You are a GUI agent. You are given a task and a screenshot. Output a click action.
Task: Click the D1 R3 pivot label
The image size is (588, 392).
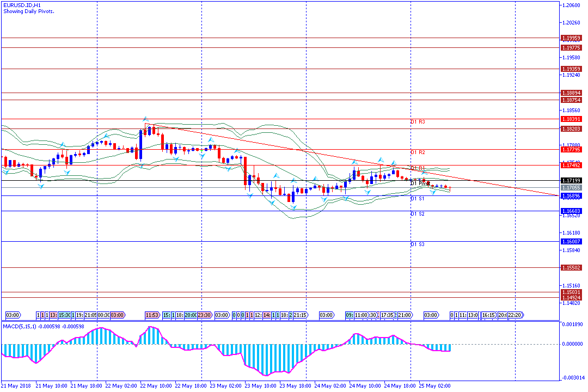tap(418, 122)
